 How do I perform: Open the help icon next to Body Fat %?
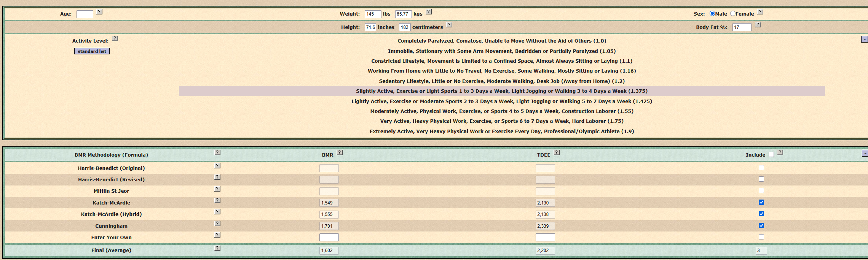tap(758, 25)
